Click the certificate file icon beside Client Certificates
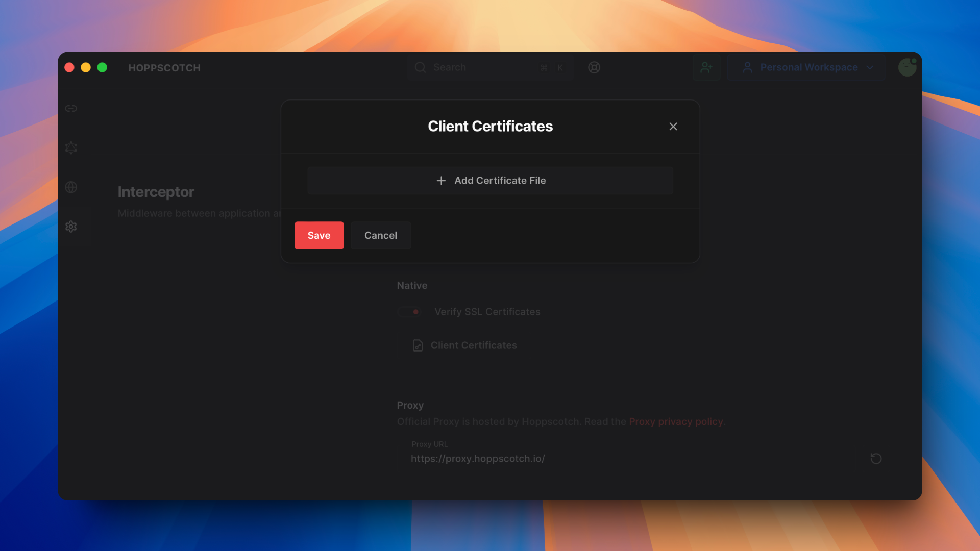The image size is (980, 551). tap(418, 345)
